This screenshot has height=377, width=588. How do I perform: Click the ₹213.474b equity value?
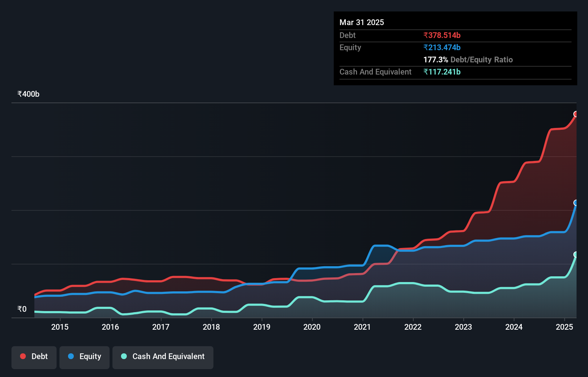click(x=442, y=47)
